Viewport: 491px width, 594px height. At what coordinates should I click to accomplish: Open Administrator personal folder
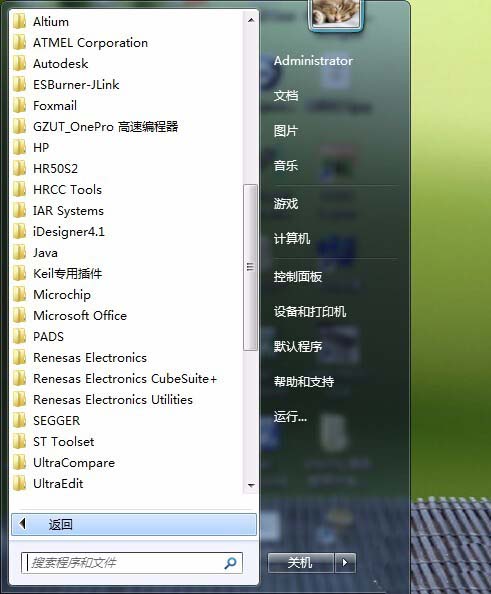pyautogui.click(x=313, y=61)
